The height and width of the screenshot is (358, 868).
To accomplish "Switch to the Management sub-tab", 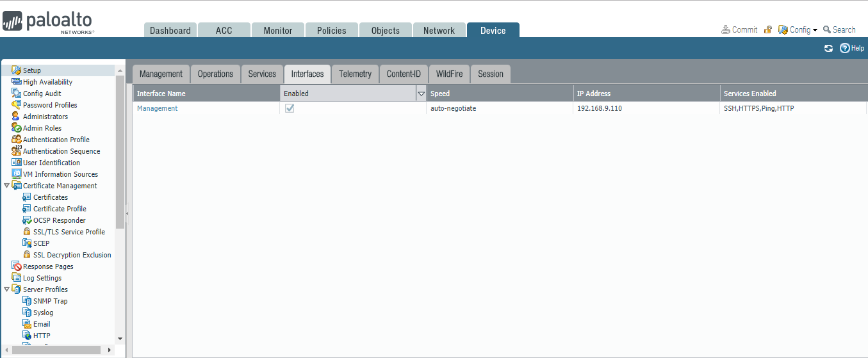I will coord(161,74).
